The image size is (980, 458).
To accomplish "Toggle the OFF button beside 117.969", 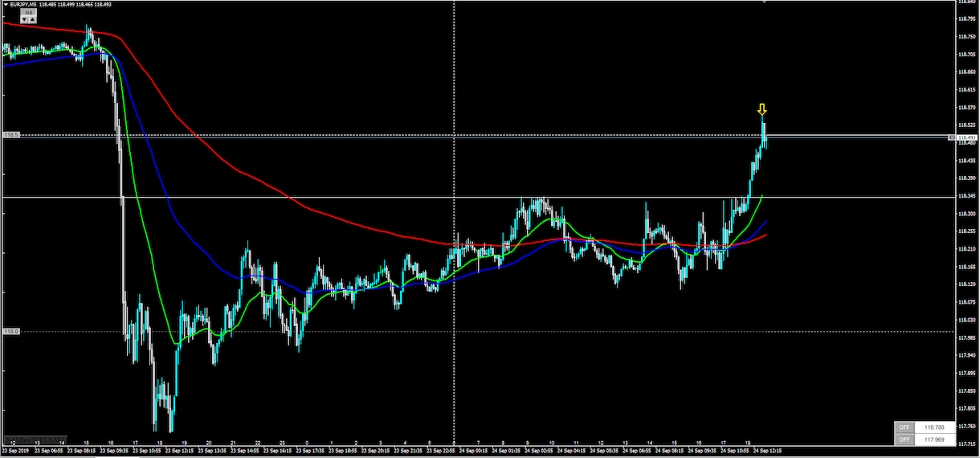I will (904, 439).
